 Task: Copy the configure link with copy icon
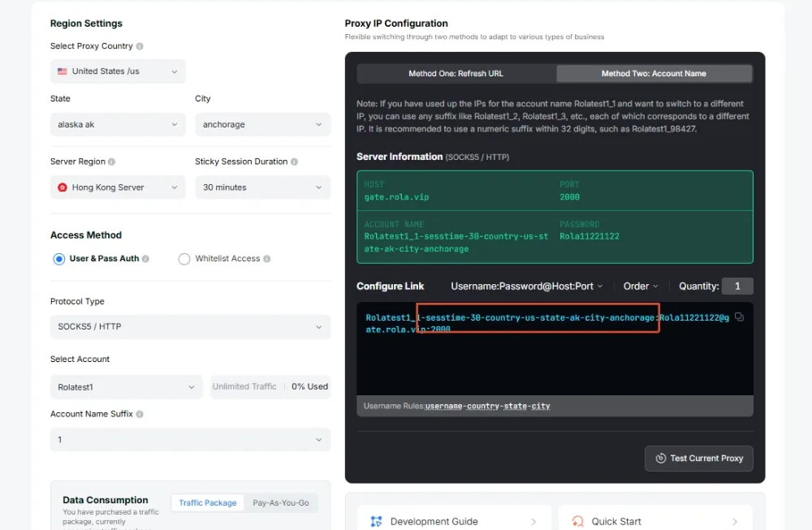pyautogui.click(x=739, y=317)
